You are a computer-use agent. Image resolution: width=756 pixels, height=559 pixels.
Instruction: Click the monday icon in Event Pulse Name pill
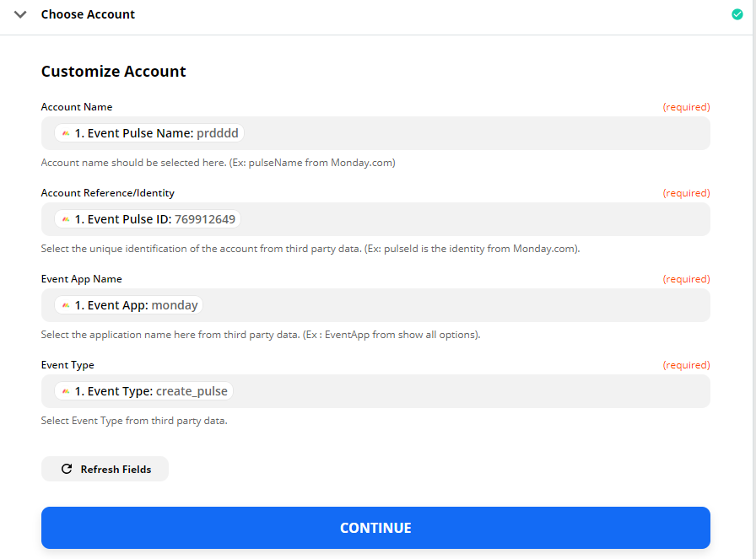point(66,133)
